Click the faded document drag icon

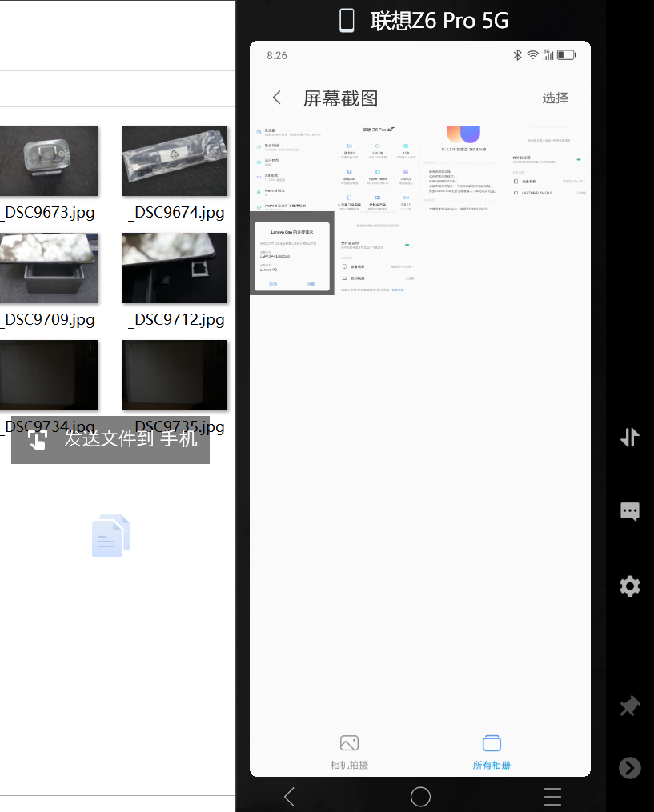(x=111, y=535)
